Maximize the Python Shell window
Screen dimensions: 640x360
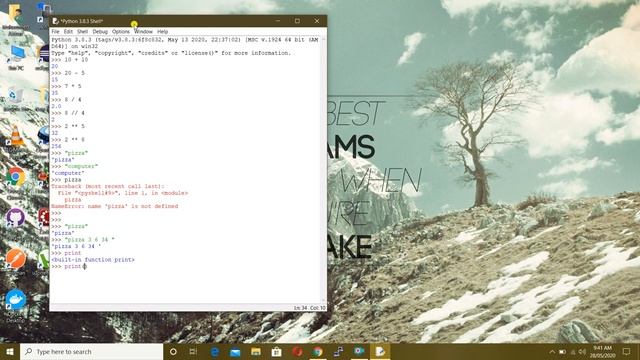pos(297,21)
